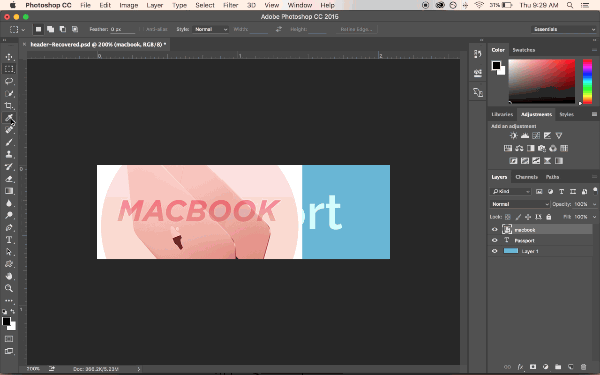
Task: Hide Layer 1 visibility eye
Action: pyautogui.click(x=494, y=251)
